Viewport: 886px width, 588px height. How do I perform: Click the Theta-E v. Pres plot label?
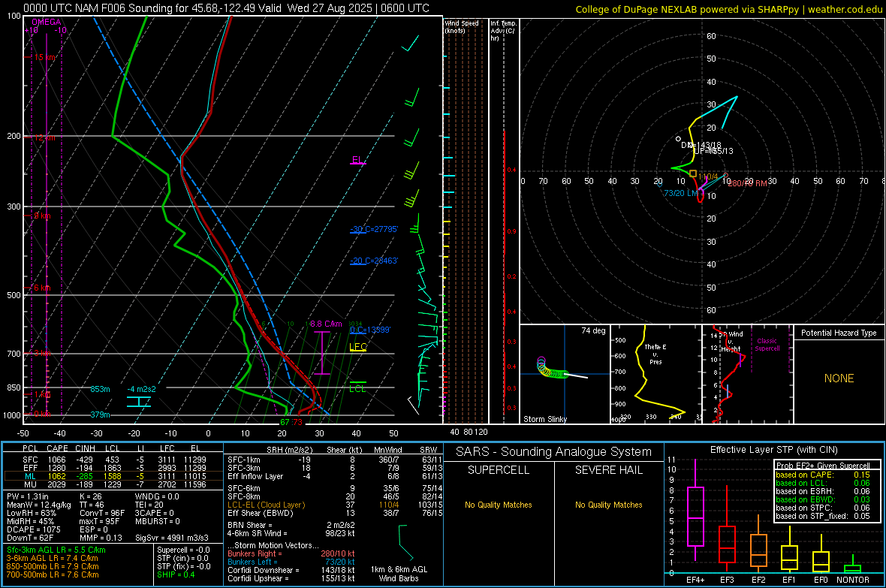pyautogui.click(x=655, y=354)
